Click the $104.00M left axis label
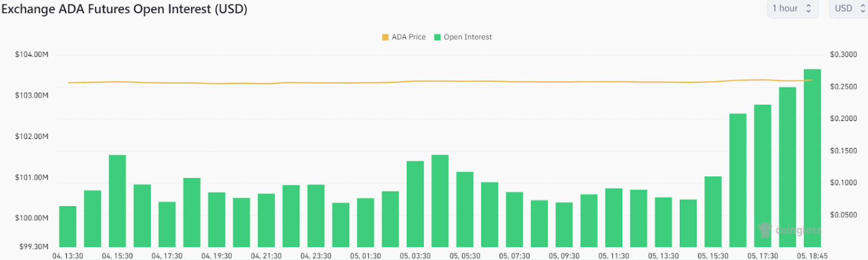868x260 pixels. [32, 55]
